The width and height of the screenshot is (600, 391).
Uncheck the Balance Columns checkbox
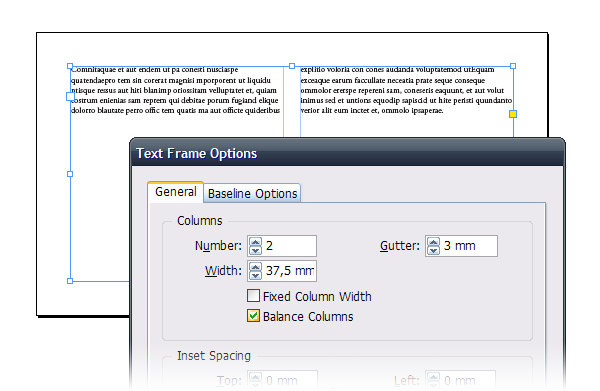point(253,316)
